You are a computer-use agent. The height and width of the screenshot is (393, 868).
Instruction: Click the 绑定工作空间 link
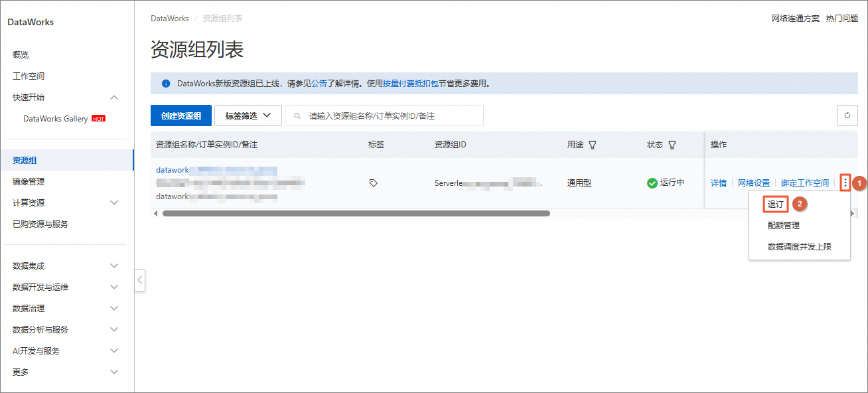(x=805, y=183)
